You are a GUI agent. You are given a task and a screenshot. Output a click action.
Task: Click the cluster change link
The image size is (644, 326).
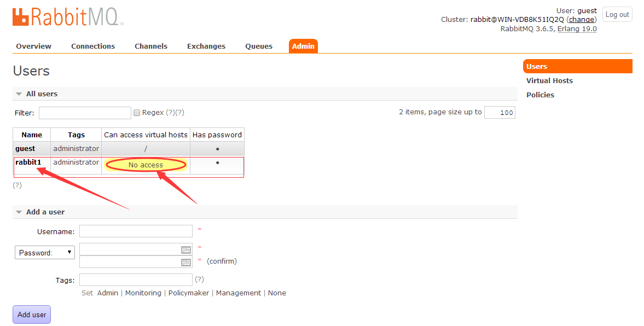[x=581, y=19]
